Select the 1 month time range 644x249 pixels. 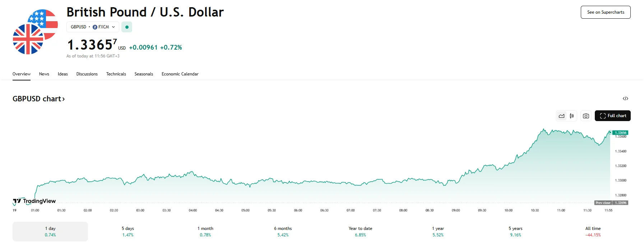(205, 231)
